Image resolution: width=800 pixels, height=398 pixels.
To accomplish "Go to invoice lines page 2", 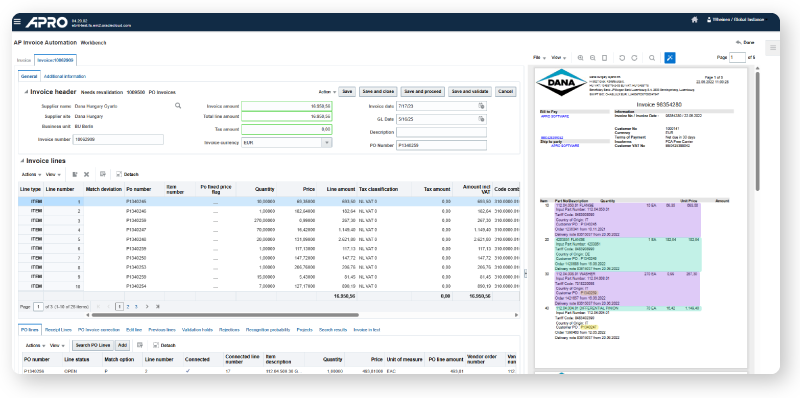I will (128, 307).
